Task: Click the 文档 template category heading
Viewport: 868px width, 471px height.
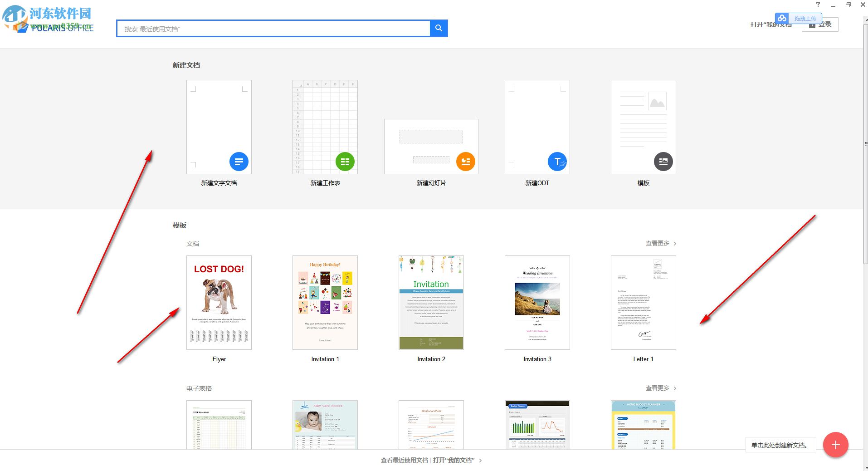Action: pyautogui.click(x=193, y=244)
